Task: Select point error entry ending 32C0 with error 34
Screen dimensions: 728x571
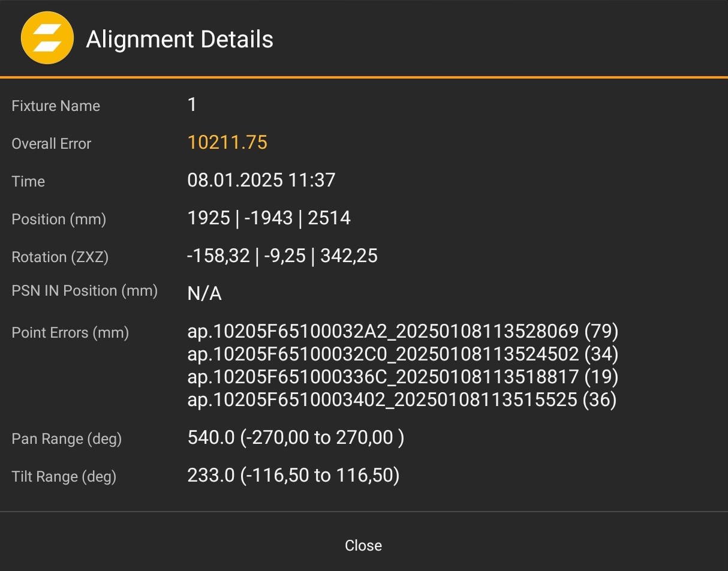Action: [x=402, y=354]
